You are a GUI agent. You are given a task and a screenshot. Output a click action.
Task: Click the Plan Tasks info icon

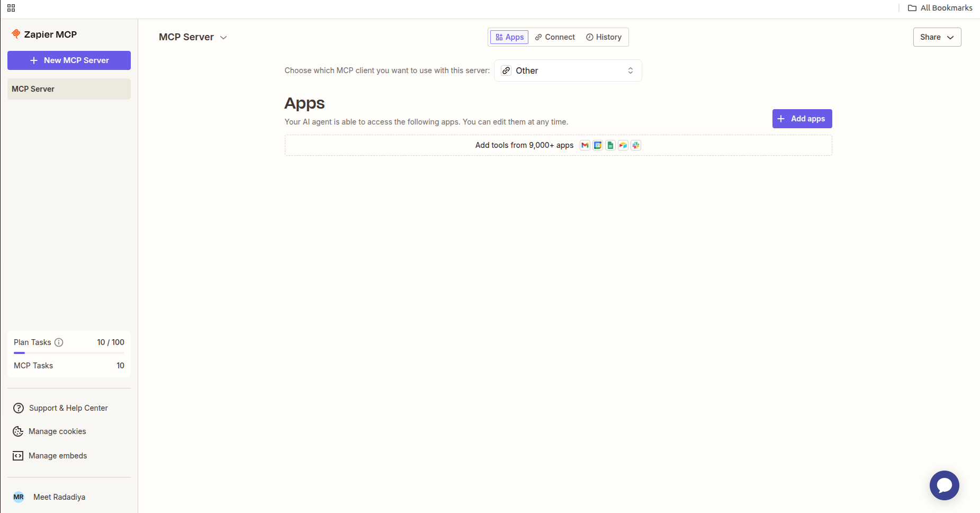click(59, 342)
